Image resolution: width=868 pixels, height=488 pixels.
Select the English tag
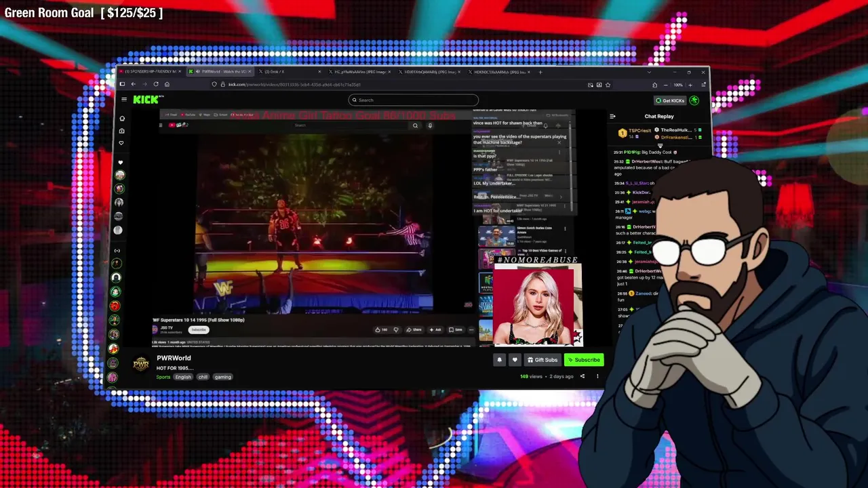click(183, 377)
